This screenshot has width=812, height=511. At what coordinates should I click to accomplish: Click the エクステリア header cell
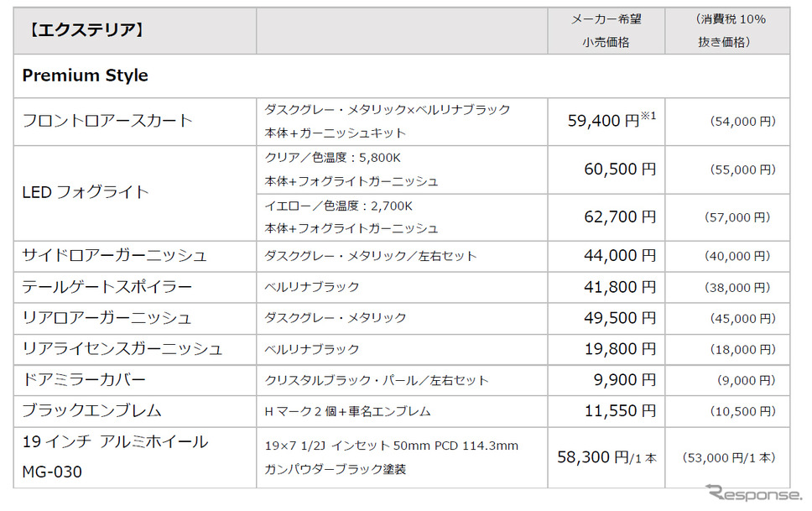pos(83,31)
